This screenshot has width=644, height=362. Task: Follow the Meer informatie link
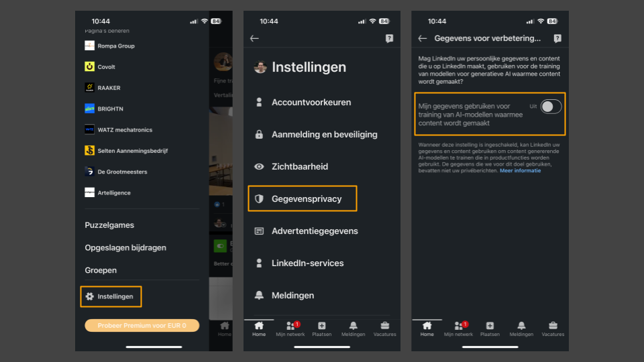(x=520, y=171)
